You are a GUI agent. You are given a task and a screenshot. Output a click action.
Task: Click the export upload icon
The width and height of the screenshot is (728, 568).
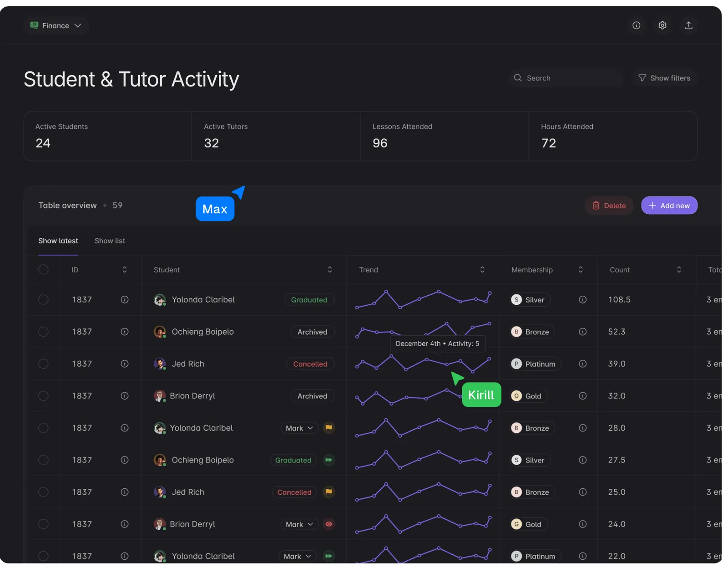(x=688, y=25)
